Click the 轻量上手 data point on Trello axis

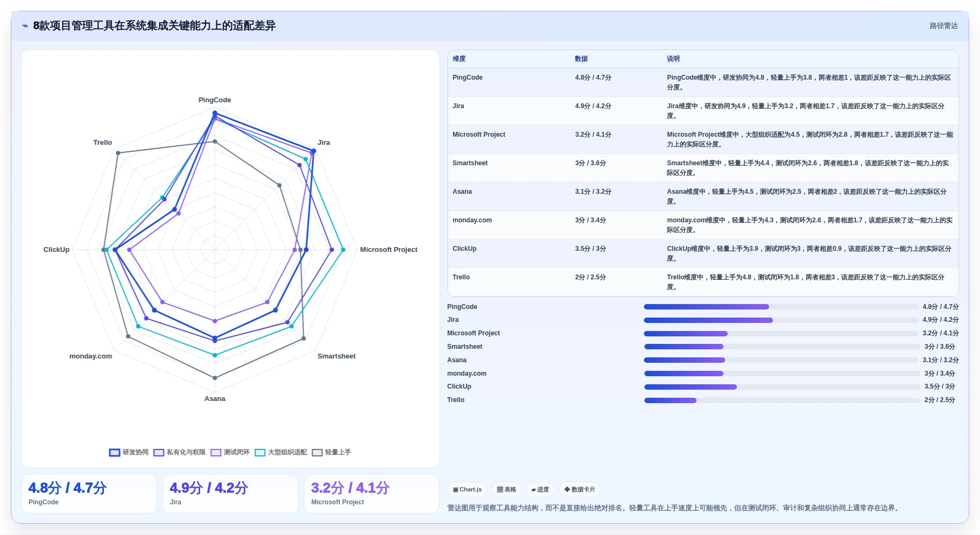click(118, 153)
